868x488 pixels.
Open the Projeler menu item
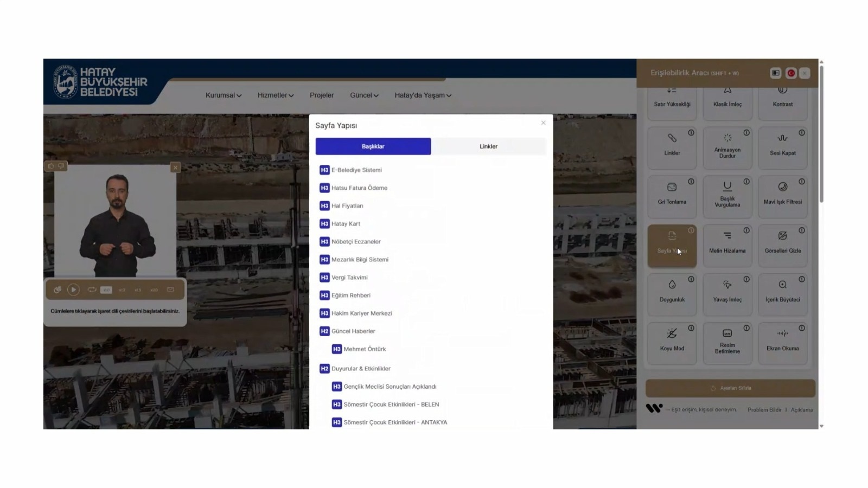[x=322, y=95]
